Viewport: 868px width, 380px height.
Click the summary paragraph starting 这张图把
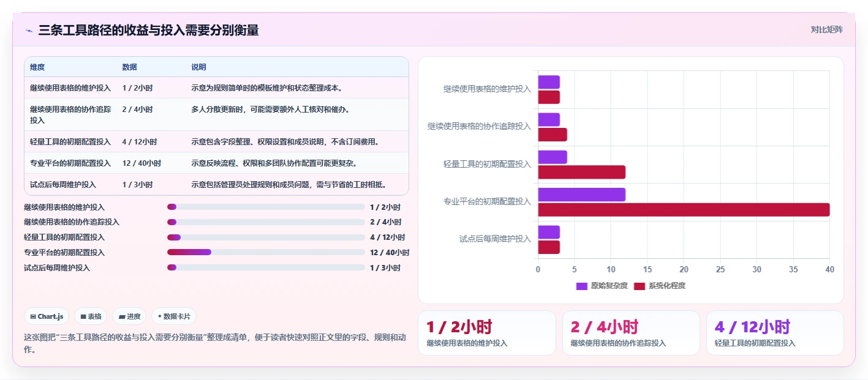pos(216,343)
